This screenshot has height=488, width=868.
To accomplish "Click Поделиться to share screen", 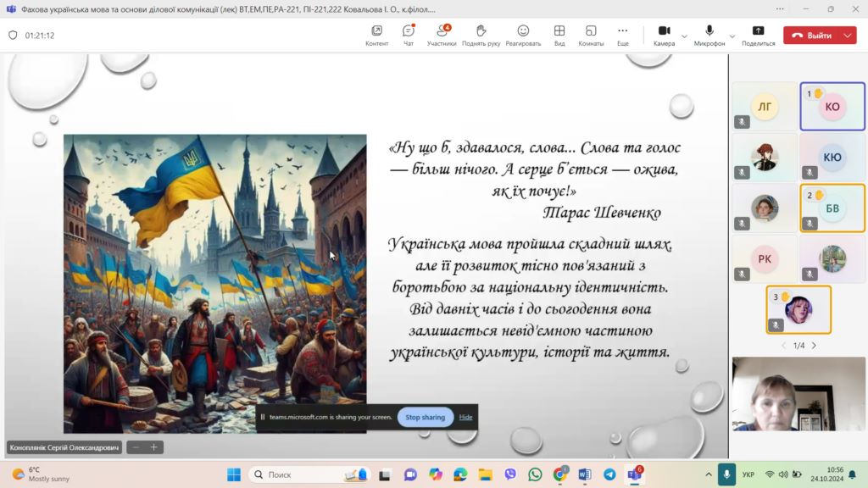I will [x=758, y=35].
